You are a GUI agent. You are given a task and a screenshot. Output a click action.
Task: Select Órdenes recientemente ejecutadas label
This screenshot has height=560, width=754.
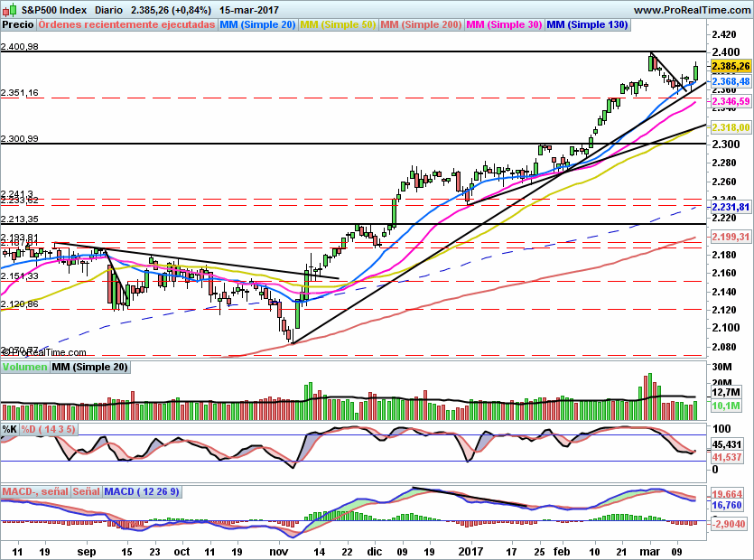pyautogui.click(x=126, y=24)
